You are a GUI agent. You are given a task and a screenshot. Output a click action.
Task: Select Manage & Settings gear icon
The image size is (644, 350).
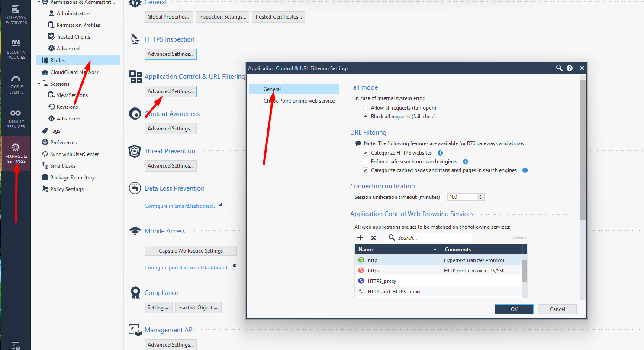pos(16,147)
